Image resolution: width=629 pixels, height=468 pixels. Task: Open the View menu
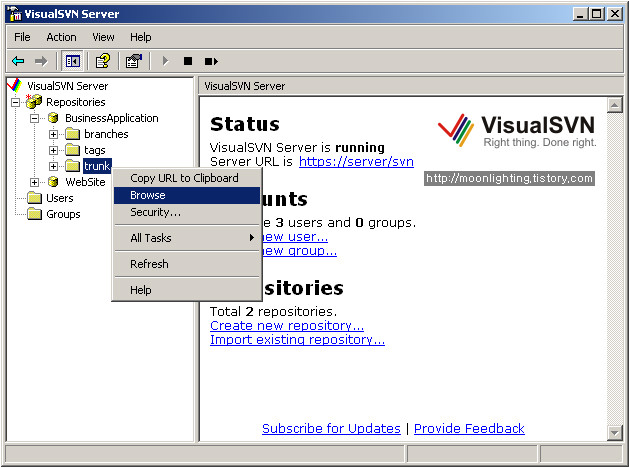coord(103,37)
